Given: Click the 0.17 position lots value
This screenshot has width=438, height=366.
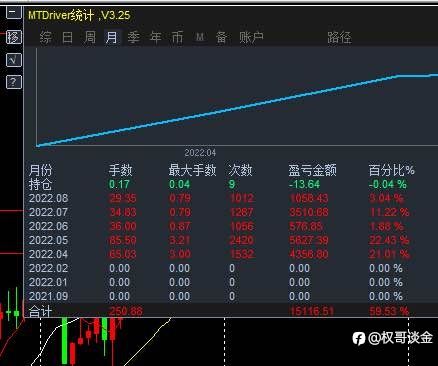Looking at the screenshot, I should pos(119,184).
